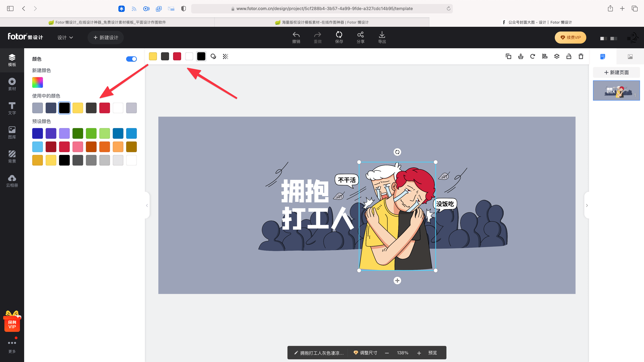Click the move handle below the selection
This screenshot has height=362, width=644.
(397, 281)
